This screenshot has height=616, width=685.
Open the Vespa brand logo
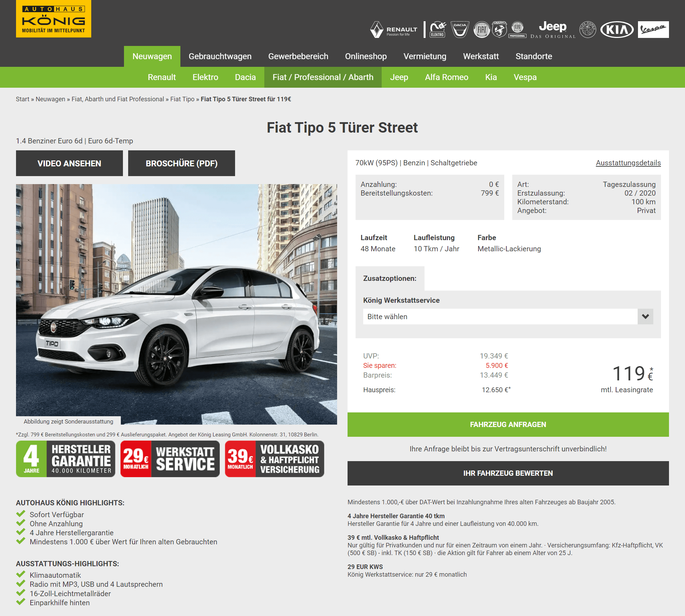pos(653,30)
